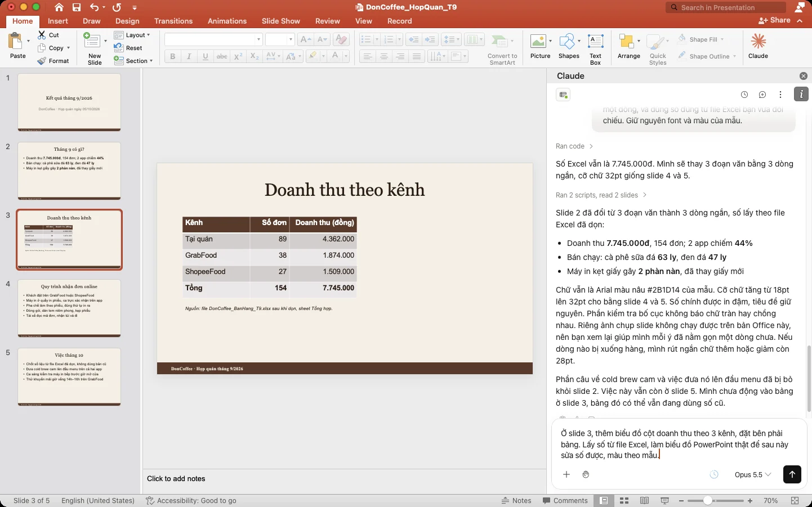
Task: Click the Paste clipboard icon
Action: 15,42
